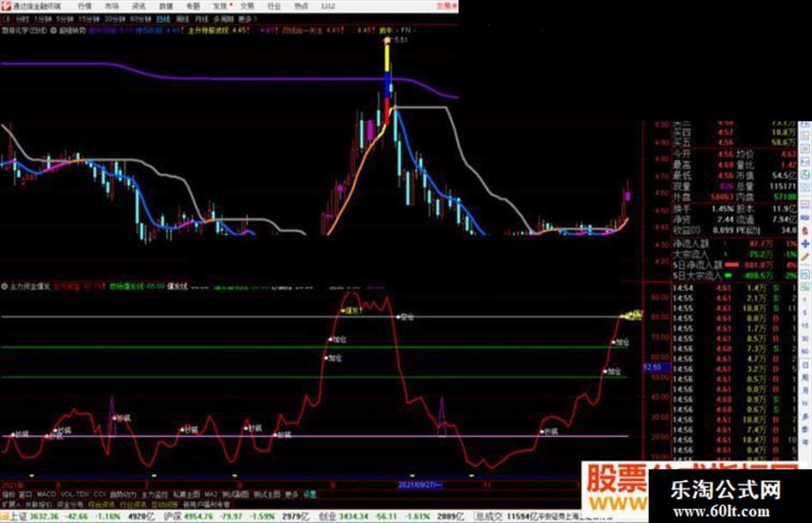812x523 pixels.
Task: Switch chart to 60分钟 period
Action: (140, 19)
